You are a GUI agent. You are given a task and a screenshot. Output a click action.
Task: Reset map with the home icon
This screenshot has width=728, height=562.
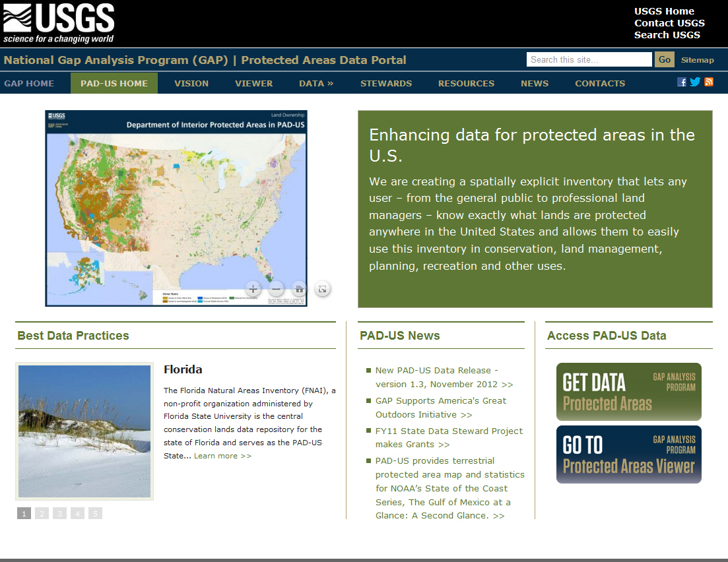[300, 289]
